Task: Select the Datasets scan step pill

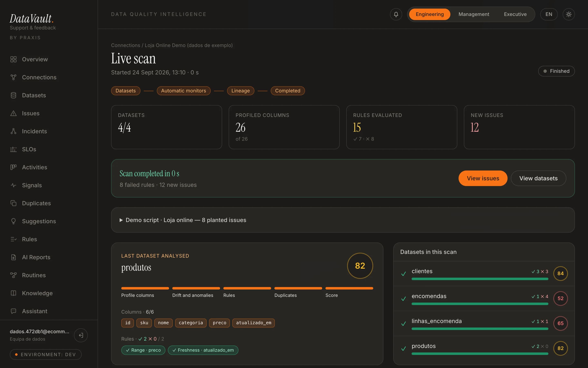Action: click(126, 91)
